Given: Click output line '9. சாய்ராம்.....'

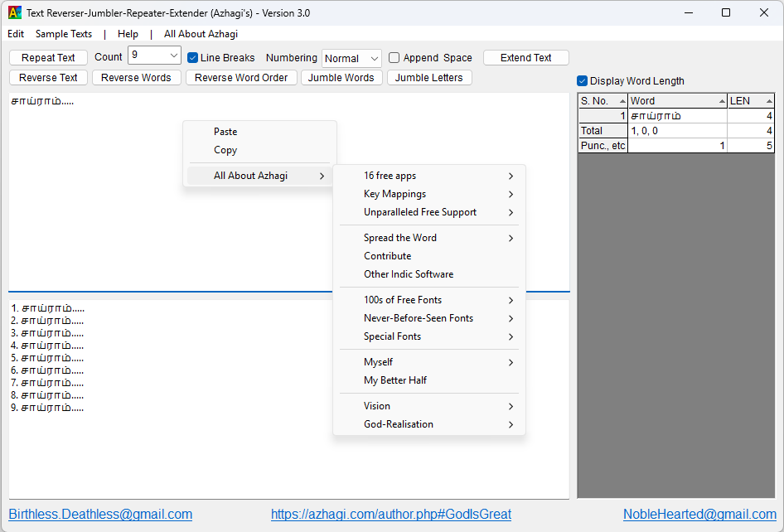Looking at the screenshot, I should click(x=47, y=408).
